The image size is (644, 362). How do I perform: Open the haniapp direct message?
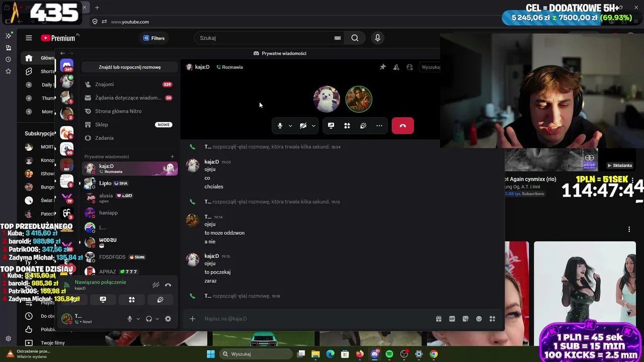point(130,213)
